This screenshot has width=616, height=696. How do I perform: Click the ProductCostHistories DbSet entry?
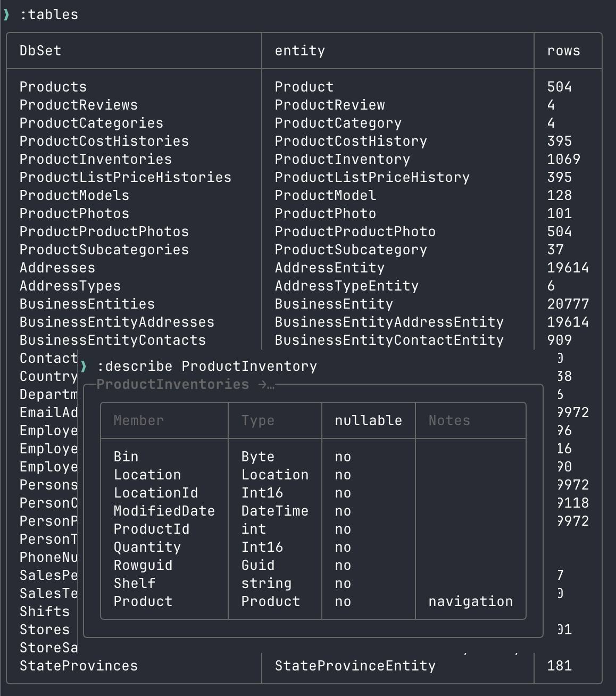pyautogui.click(x=104, y=141)
